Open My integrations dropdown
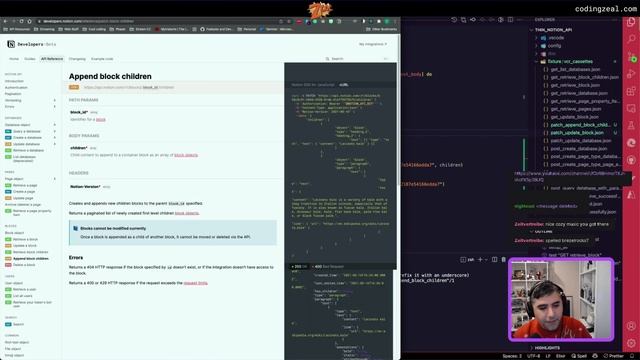The width and height of the screenshot is (640, 360). [373, 44]
